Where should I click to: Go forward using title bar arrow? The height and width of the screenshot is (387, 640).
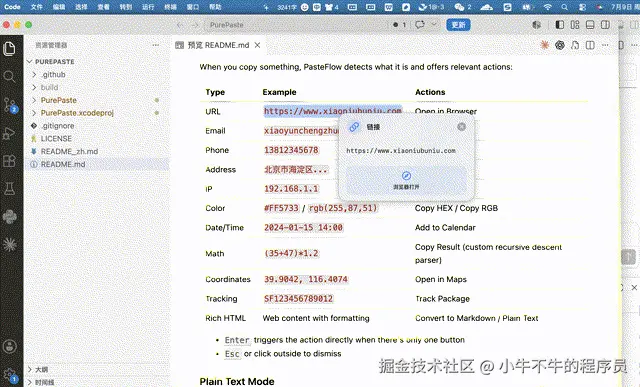195,25
